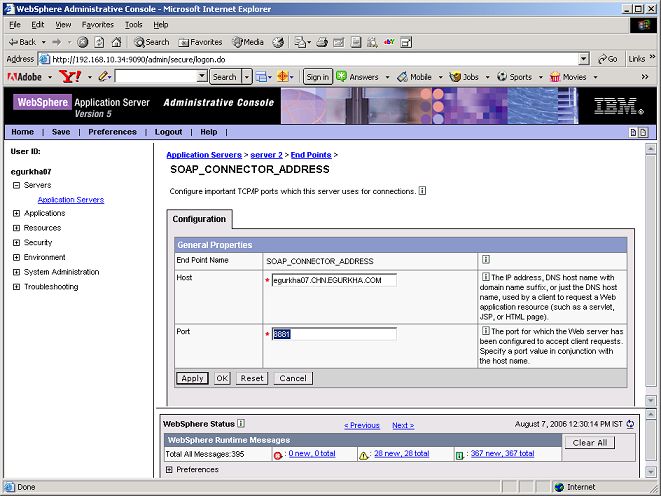The width and height of the screenshot is (661, 496).
Task: Click the Yahoo toolbar Search button
Action: tap(225, 77)
